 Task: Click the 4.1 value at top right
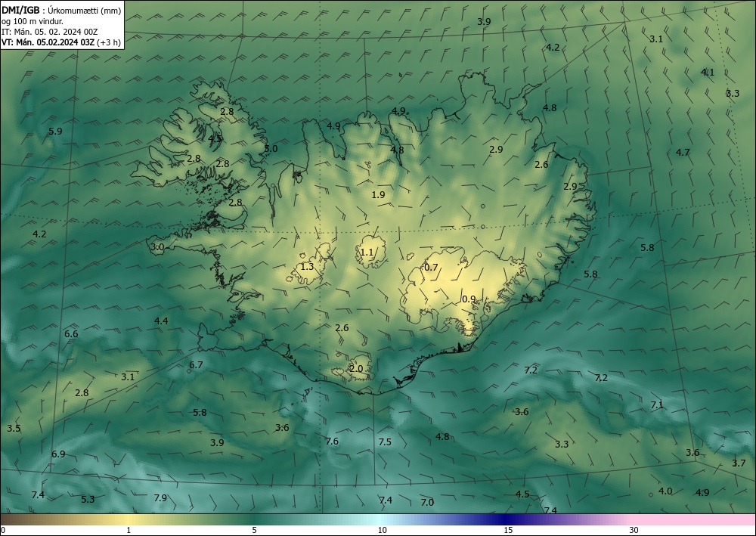pos(708,73)
